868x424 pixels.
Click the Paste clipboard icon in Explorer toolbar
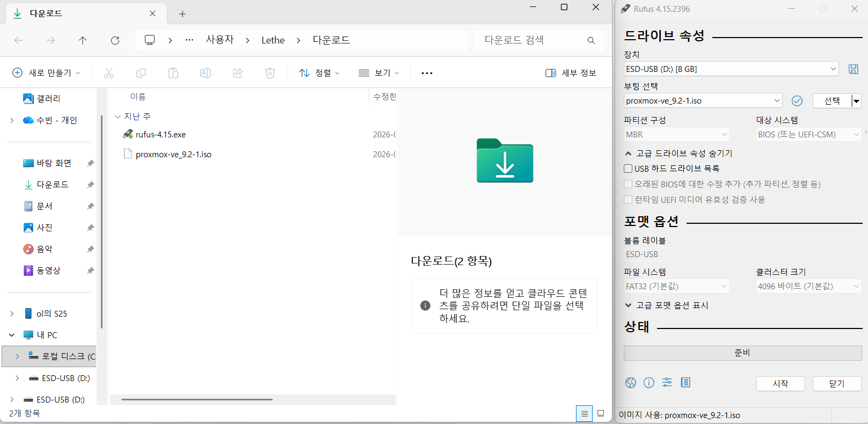click(173, 73)
